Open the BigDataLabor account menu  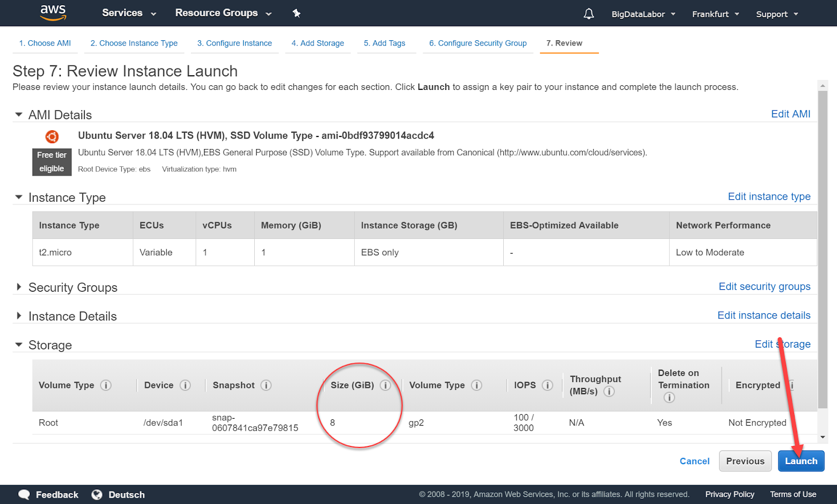coord(643,14)
